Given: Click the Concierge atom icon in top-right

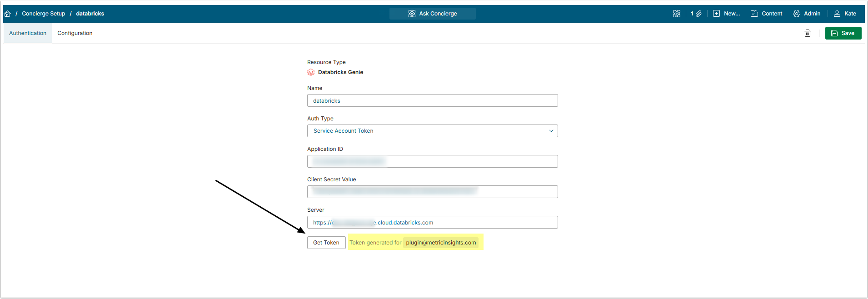Looking at the screenshot, I should pos(677,14).
